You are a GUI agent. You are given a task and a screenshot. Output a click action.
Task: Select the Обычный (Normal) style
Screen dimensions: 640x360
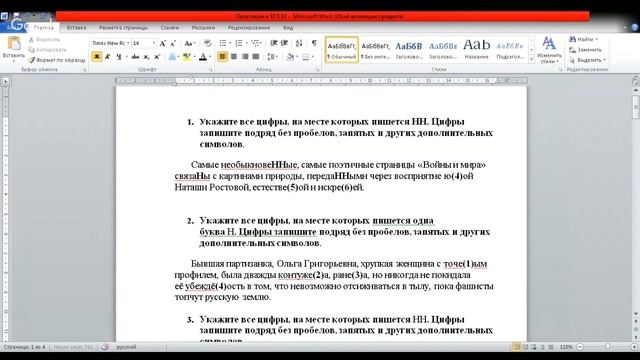pyautogui.click(x=342, y=49)
